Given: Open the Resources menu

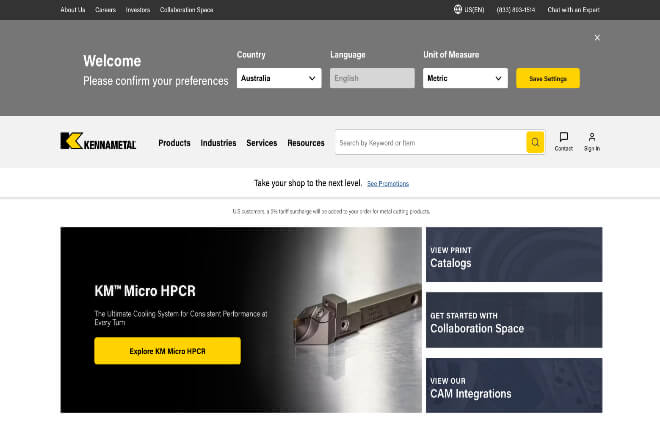Looking at the screenshot, I should point(306,143).
